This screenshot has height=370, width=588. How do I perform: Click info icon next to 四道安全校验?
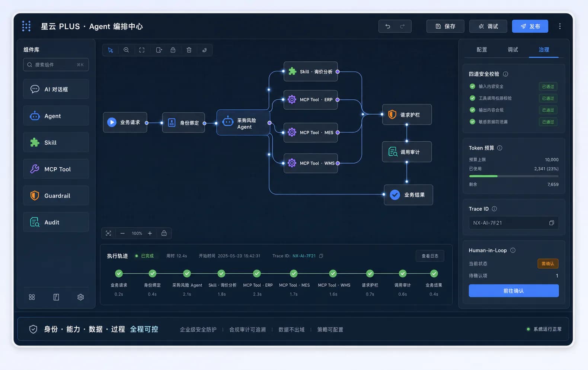(505, 74)
